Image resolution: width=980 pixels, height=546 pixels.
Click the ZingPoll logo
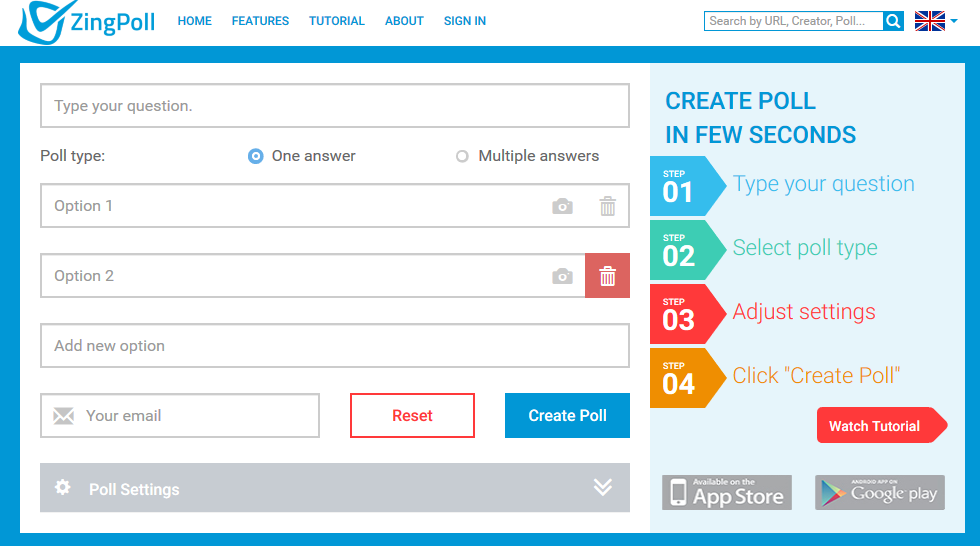[87, 21]
